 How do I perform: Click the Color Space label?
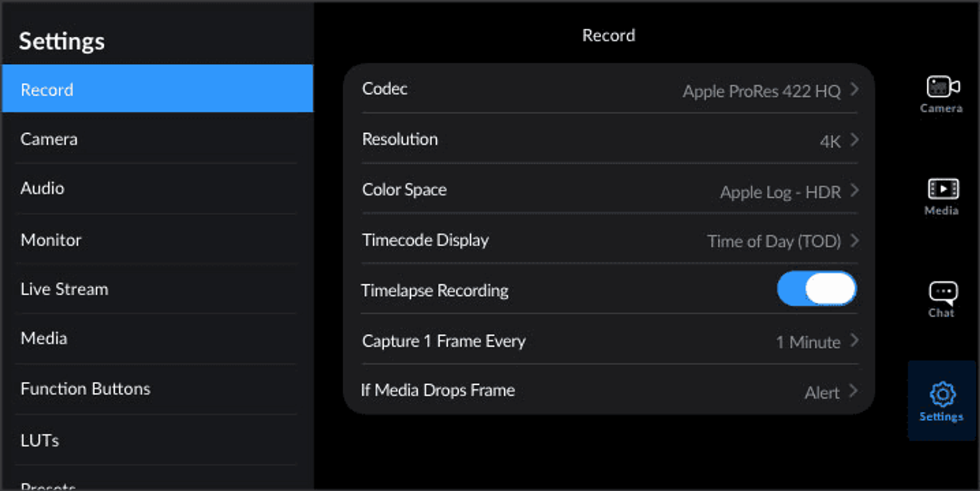click(404, 190)
